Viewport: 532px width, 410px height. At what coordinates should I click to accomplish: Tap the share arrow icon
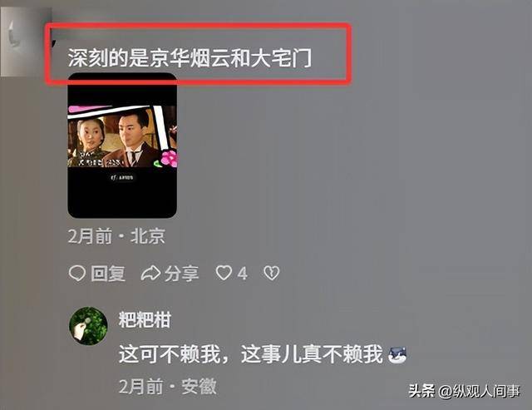coord(150,274)
